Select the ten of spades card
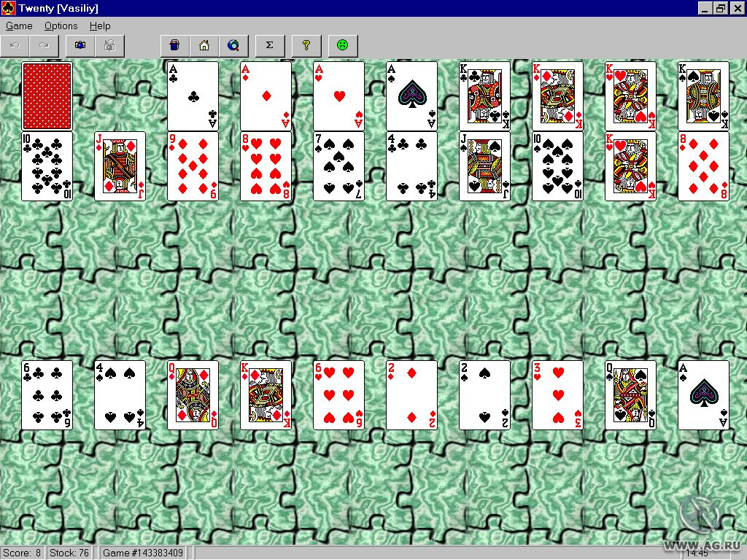The height and width of the screenshot is (560, 747). point(557,166)
